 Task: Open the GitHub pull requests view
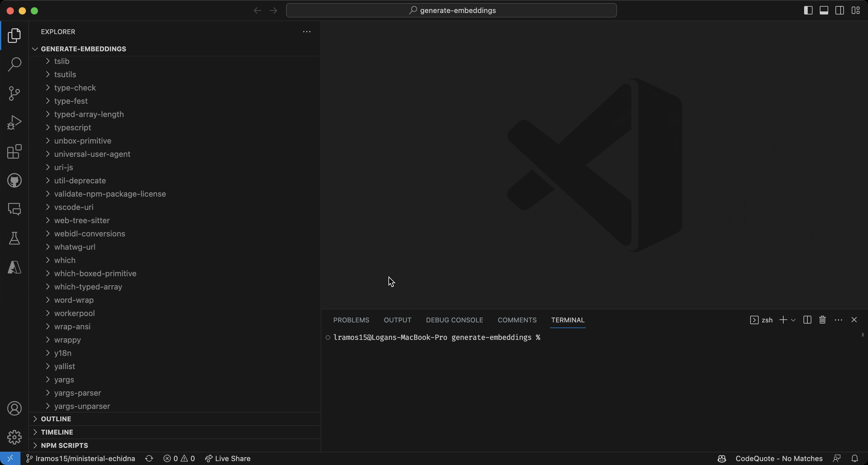click(x=14, y=180)
